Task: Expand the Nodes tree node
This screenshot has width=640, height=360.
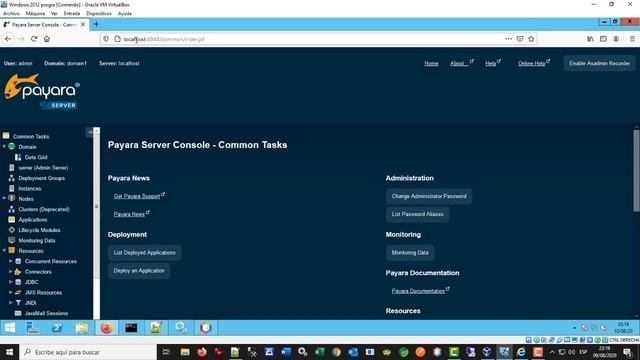Action: [x=4, y=198]
